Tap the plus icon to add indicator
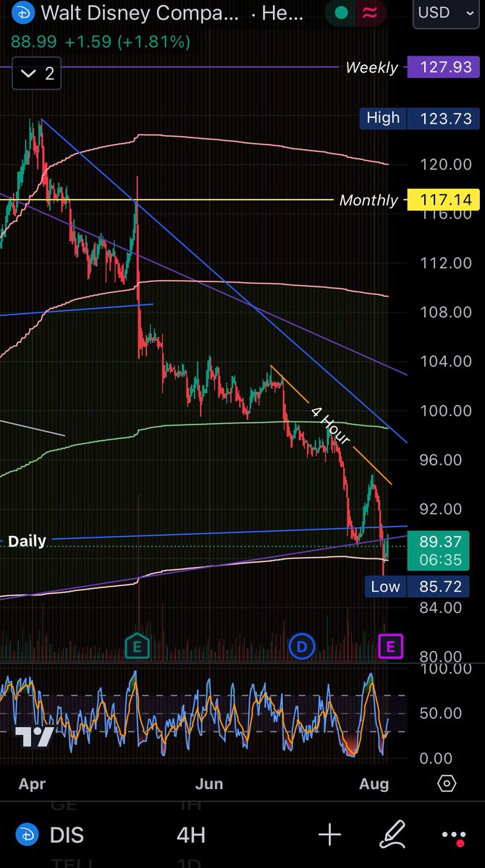Image resolution: width=485 pixels, height=868 pixels. tap(330, 835)
